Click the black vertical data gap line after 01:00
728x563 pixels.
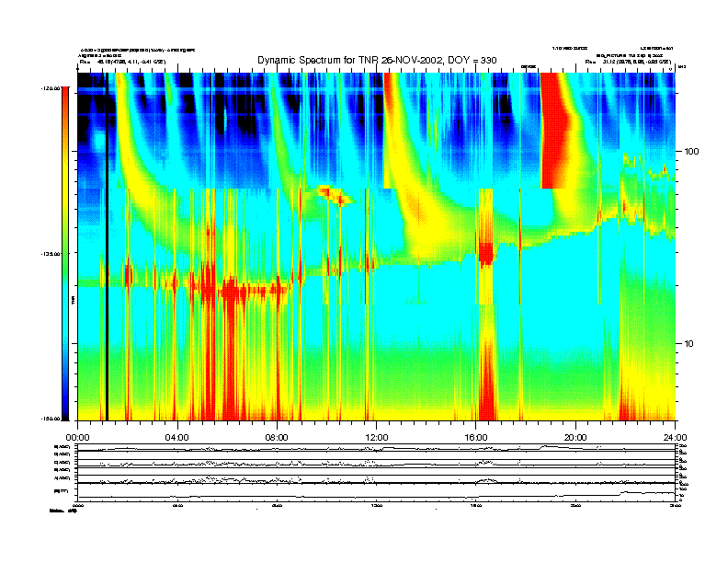107,247
